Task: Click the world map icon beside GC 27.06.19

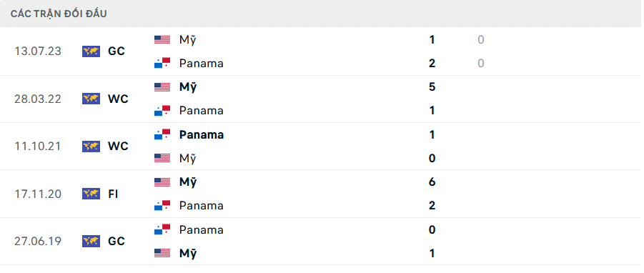Action: [91, 241]
